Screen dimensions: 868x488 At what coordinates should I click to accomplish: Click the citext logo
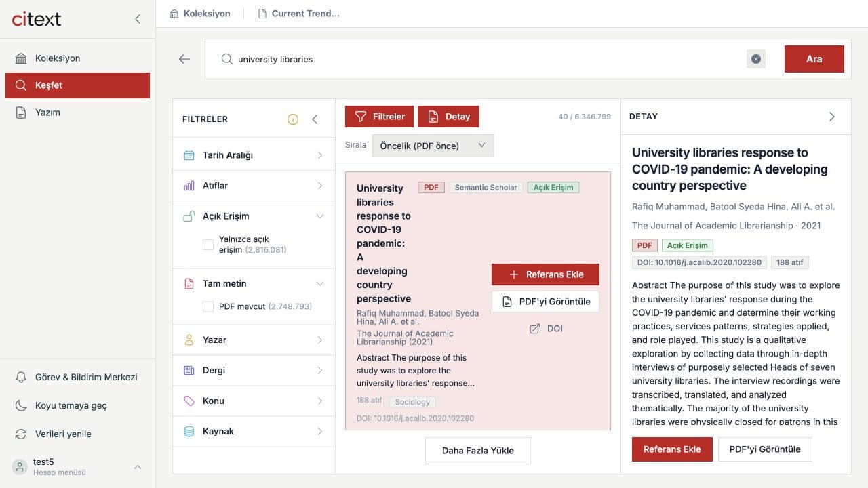[37, 19]
